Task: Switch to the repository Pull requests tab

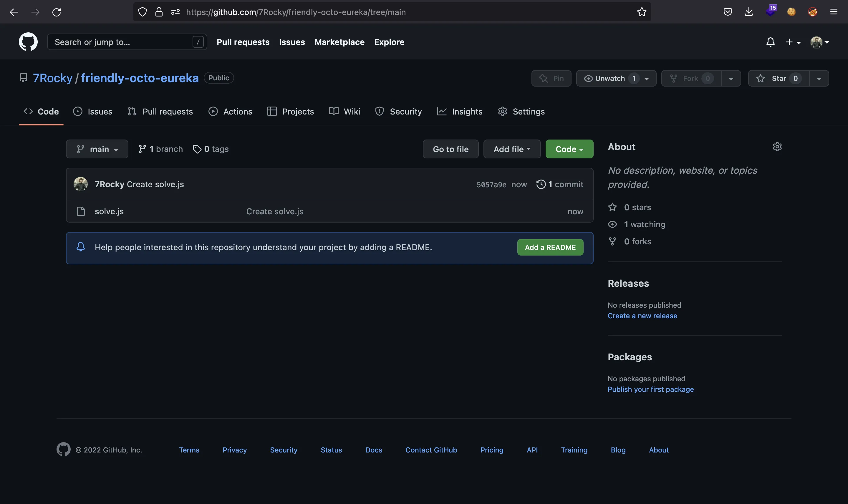Action: tap(160, 111)
